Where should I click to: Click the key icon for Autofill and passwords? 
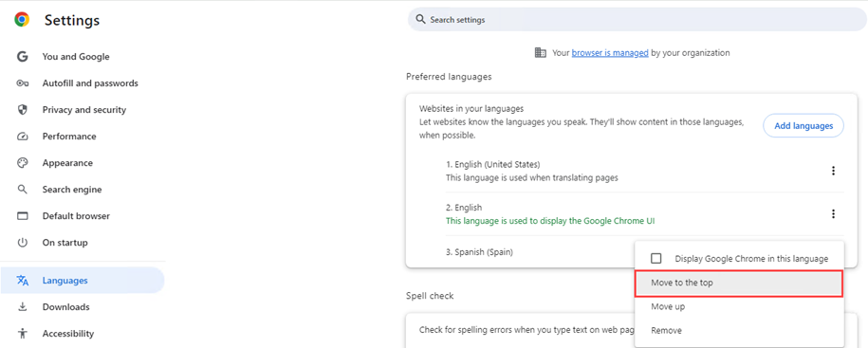[22, 83]
